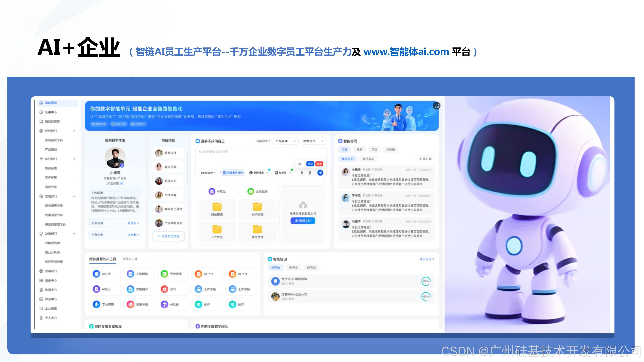Switch to the 任务 tab in 智能协同
This screenshot has width=644, height=362.
[359, 149]
